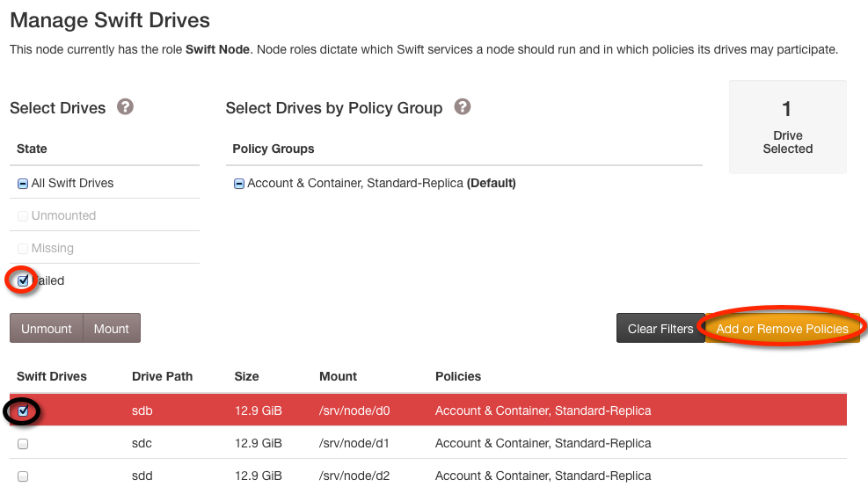Viewport: 868px width, 494px height.
Task: Click the Policy Groups heading
Action: point(273,149)
